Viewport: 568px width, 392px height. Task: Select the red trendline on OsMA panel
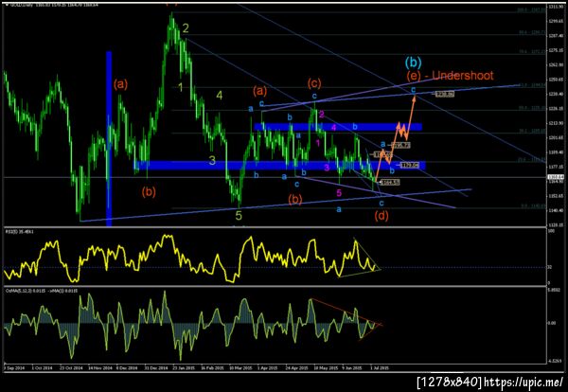click(x=346, y=312)
